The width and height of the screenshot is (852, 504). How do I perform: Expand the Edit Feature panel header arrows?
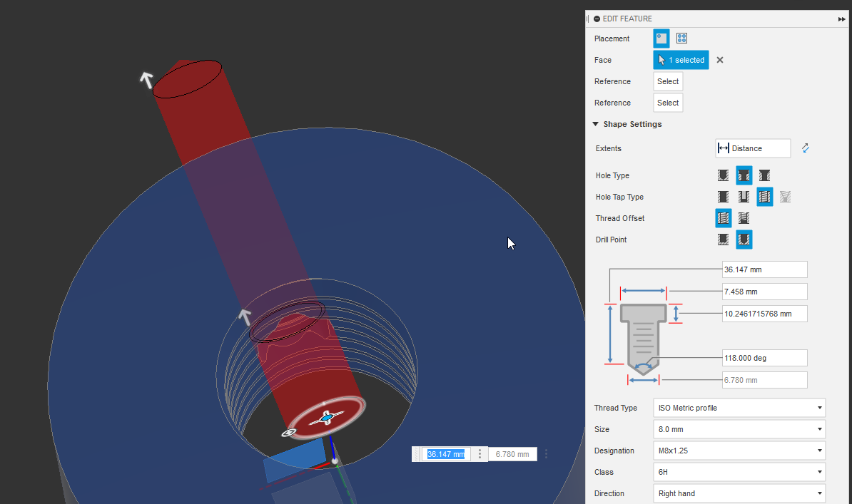[841, 19]
